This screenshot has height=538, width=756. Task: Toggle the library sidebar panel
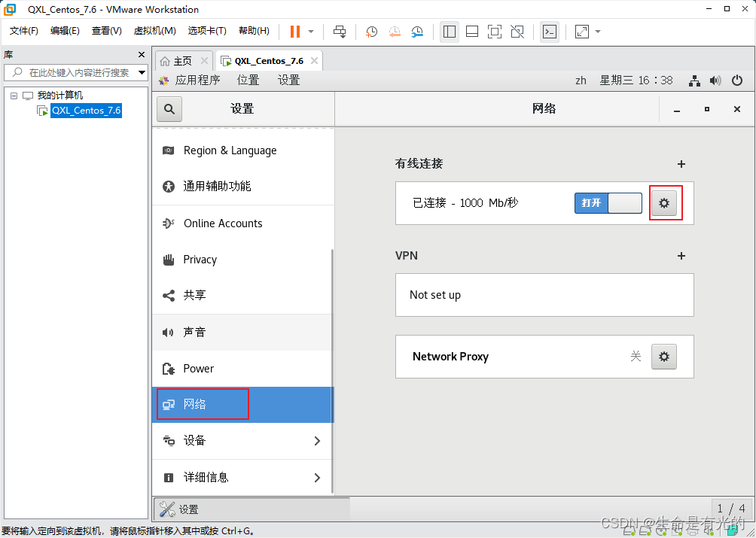tap(450, 32)
